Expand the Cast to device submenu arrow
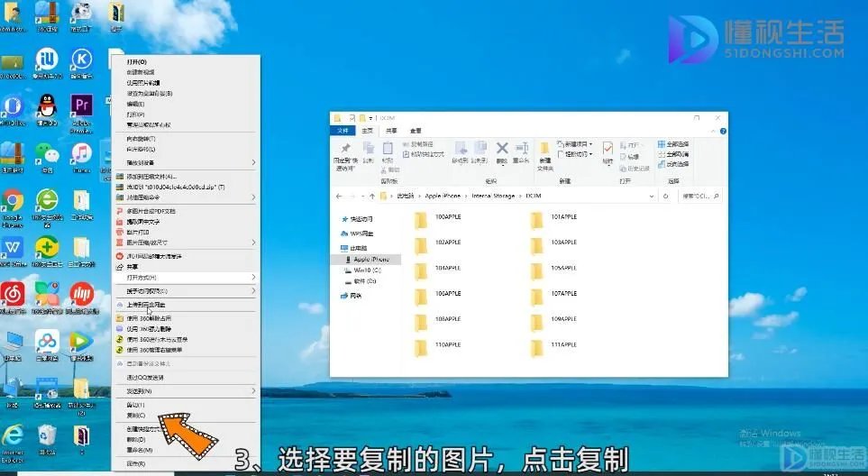Image resolution: width=868 pixels, height=476 pixels. (x=253, y=162)
